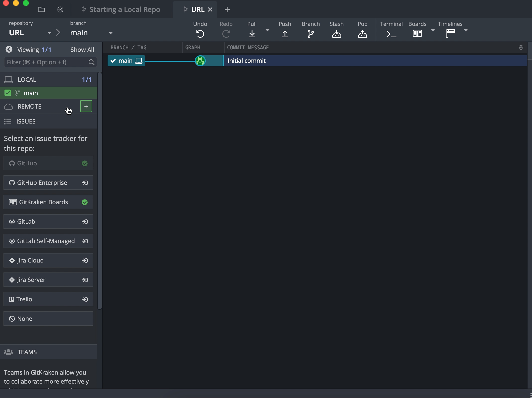Click the back arrow next to Viewing
Image resolution: width=532 pixels, height=398 pixels.
(x=9, y=49)
